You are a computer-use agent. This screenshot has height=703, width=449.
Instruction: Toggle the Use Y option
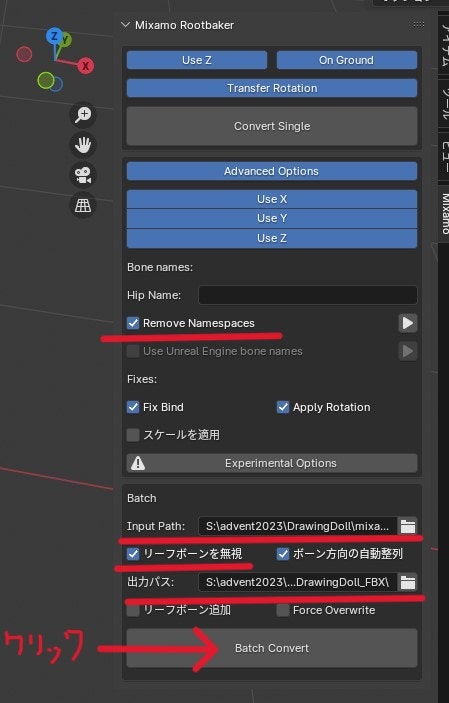(272, 218)
